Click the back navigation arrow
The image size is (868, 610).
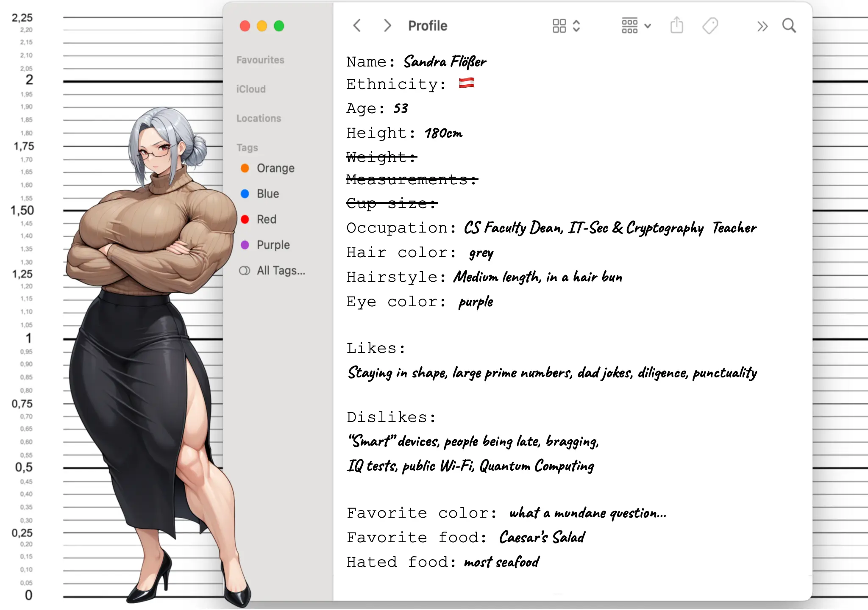click(x=357, y=26)
